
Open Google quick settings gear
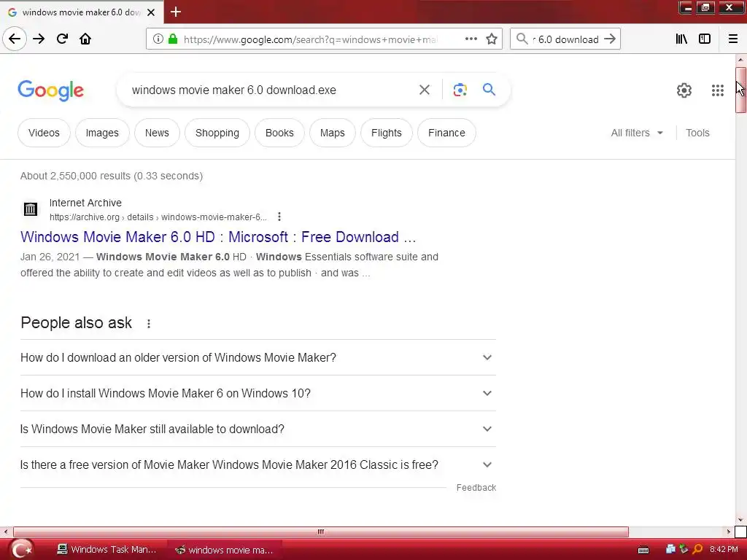click(x=684, y=90)
